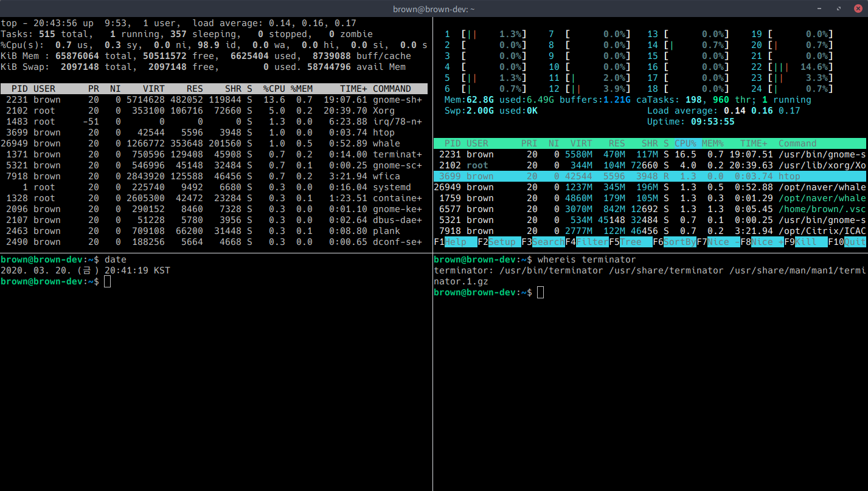Click window title brown@brown-dev: ~
The image size is (868, 491).
(x=434, y=9)
